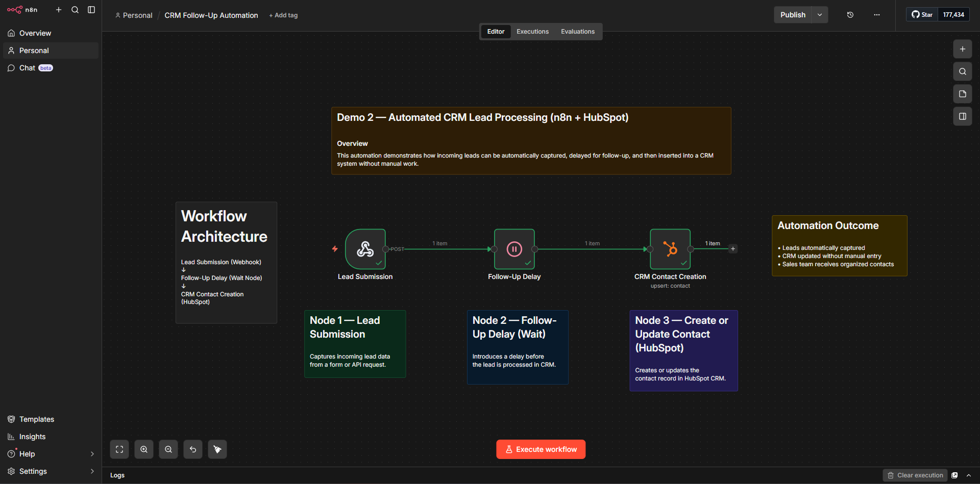
Task: Collapse the left sidebar panel
Action: click(x=91, y=10)
